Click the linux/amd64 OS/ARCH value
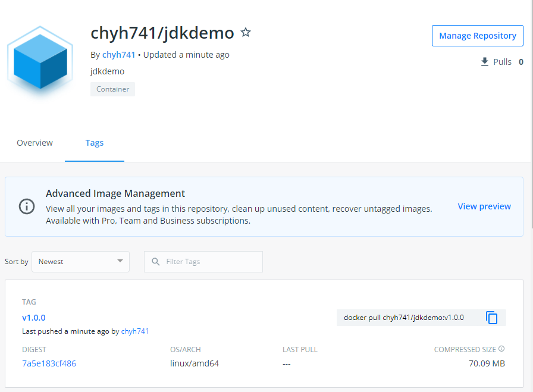The width and height of the screenshot is (533, 392). click(x=195, y=363)
